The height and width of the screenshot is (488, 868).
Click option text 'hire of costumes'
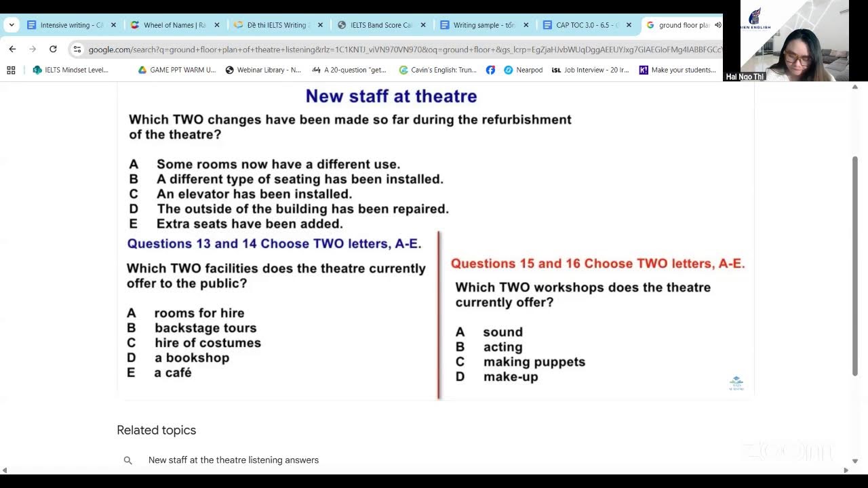tap(208, 343)
